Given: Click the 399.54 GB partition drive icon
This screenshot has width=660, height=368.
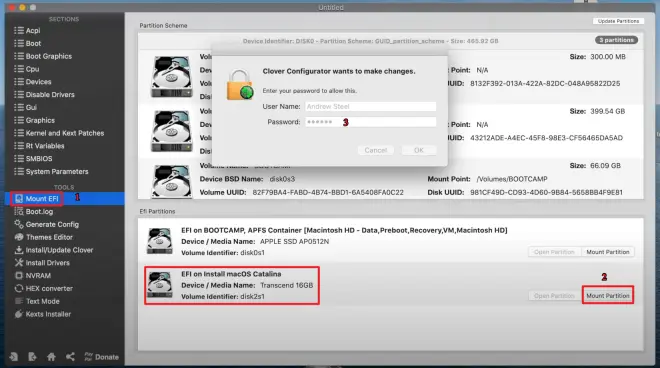Looking at the screenshot, I should 171,131.
